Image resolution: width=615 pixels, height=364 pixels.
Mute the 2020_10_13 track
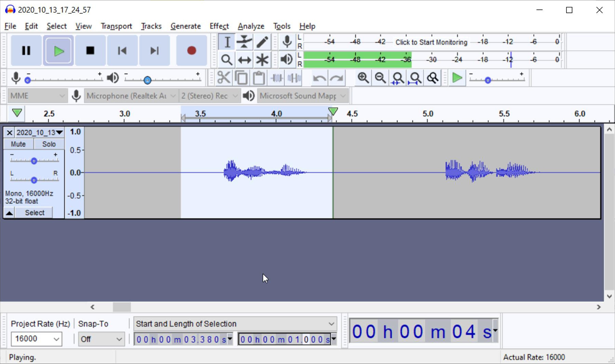tap(18, 144)
